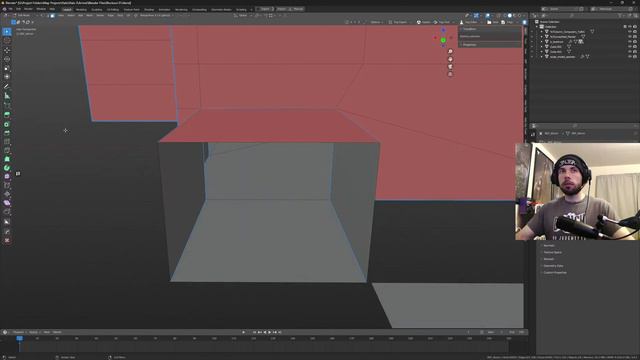
Task: Select the Annotate pencil tool
Action: click(x=7, y=87)
